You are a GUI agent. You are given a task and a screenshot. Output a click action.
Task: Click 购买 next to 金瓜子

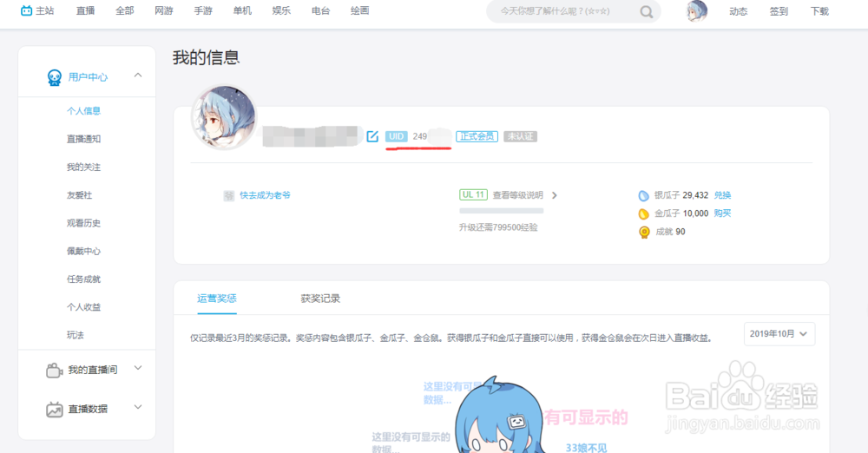pyautogui.click(x=722, y=213)
